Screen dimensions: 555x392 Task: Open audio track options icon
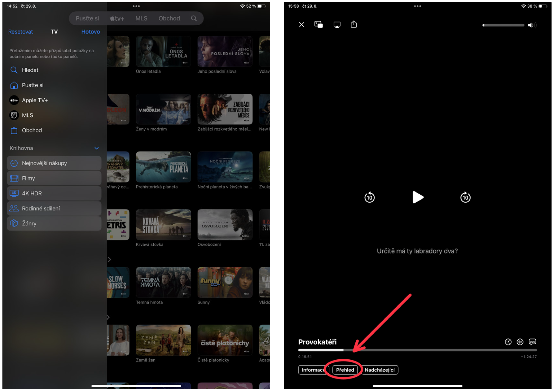click(x=520, y=342)
